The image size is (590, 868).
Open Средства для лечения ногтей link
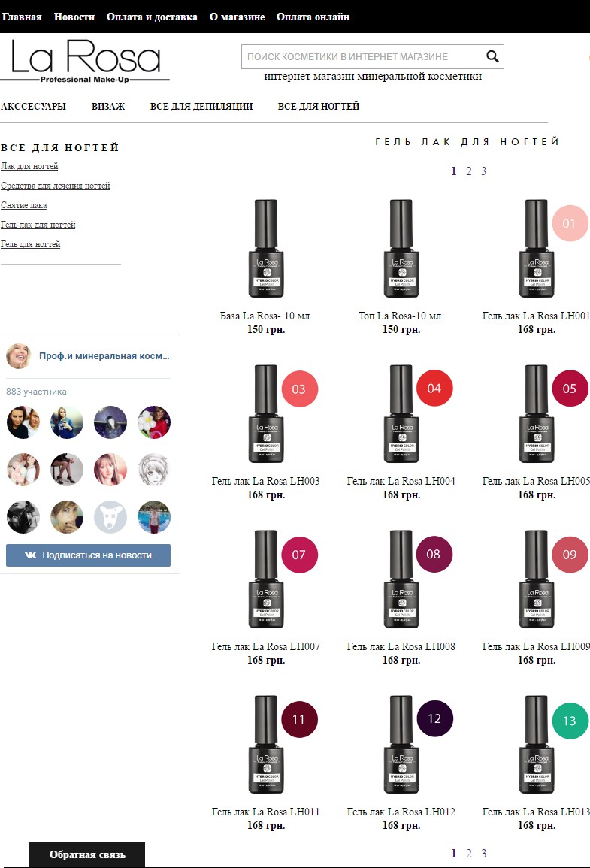click(x=56, y=186)
